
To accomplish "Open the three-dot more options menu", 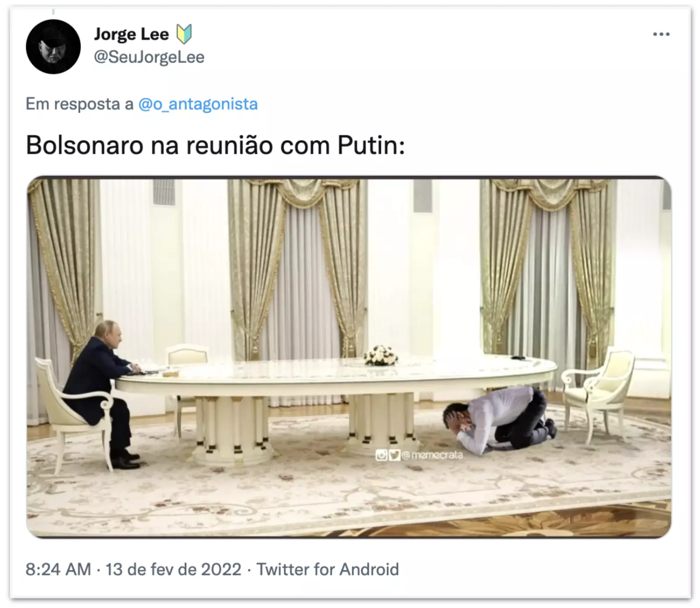I will click(x=661, y=34).
